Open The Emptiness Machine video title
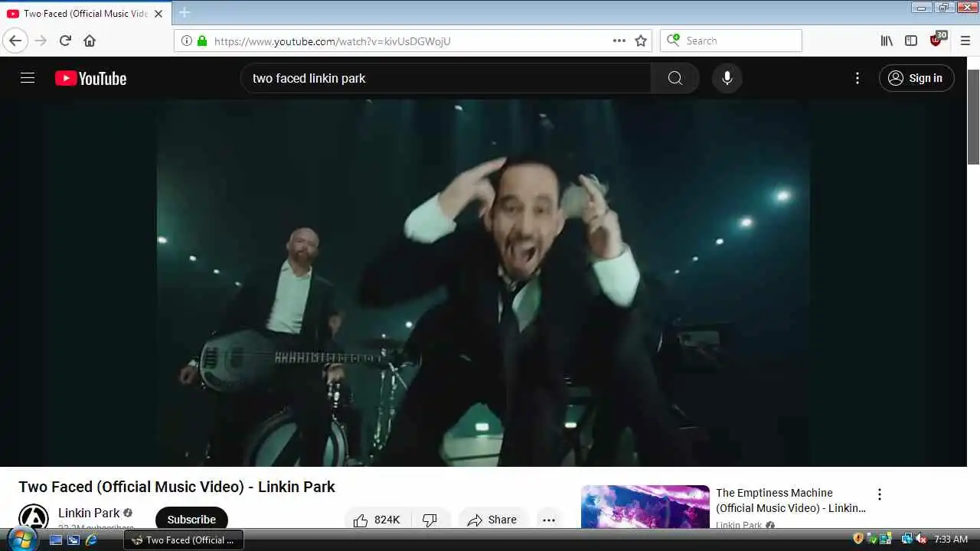980x551 pixels. [x=791, y=500]
